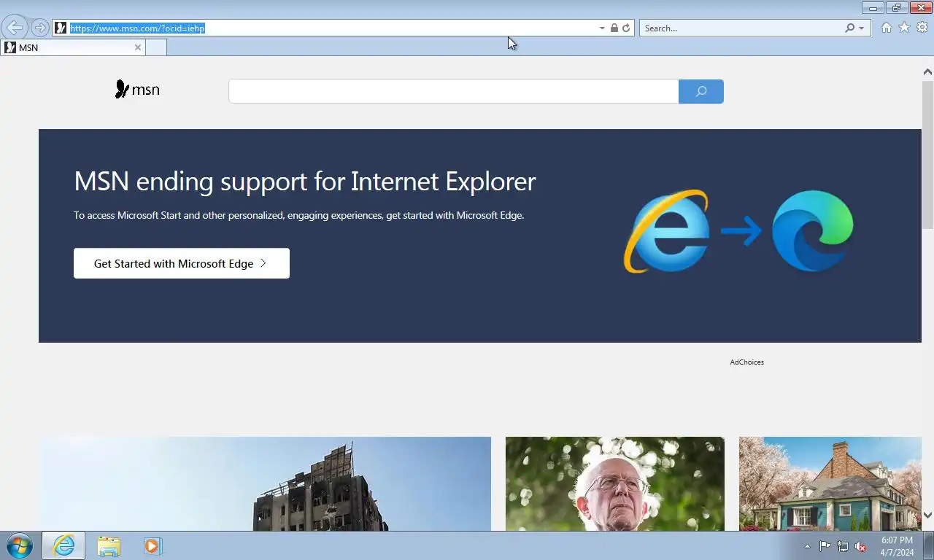Open the search provider dropdown arrow
The height and width of the screenshot is (560, 934).
point(862,28)
